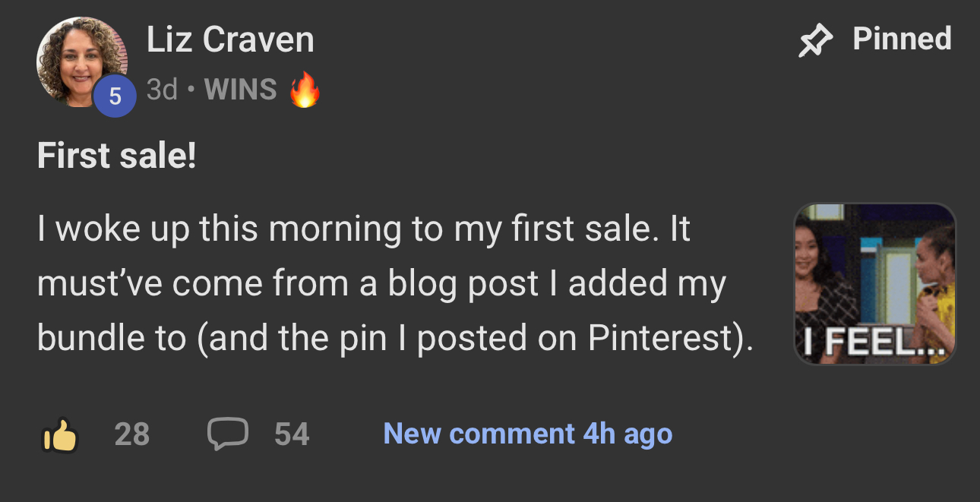Click New comment 4h ago link

click(x=528, y=434)
